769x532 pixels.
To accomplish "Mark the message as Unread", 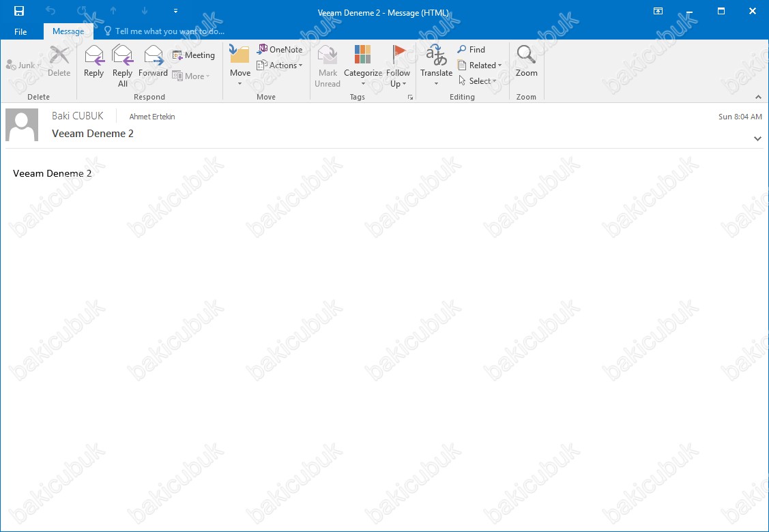I will 328,65.
